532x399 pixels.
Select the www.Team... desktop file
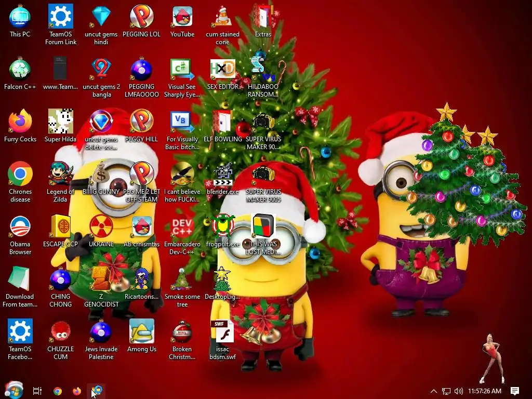pyautogui.click(x=60, y=69)
